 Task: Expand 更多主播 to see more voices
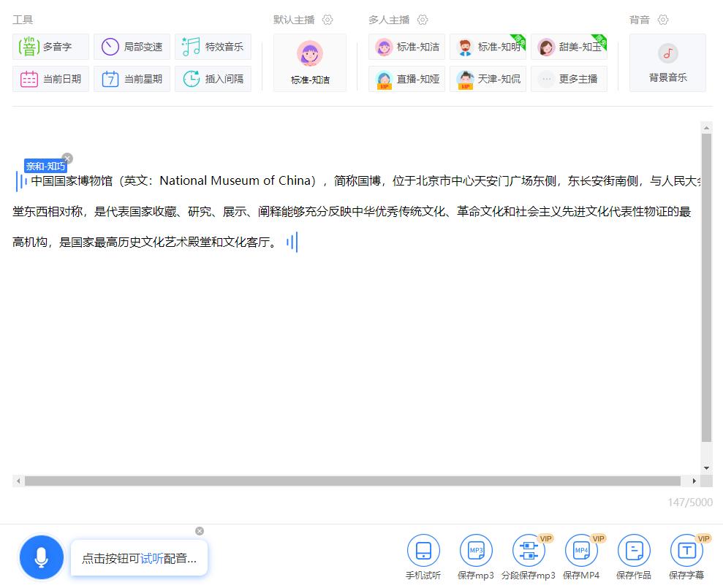coord(569,79)
